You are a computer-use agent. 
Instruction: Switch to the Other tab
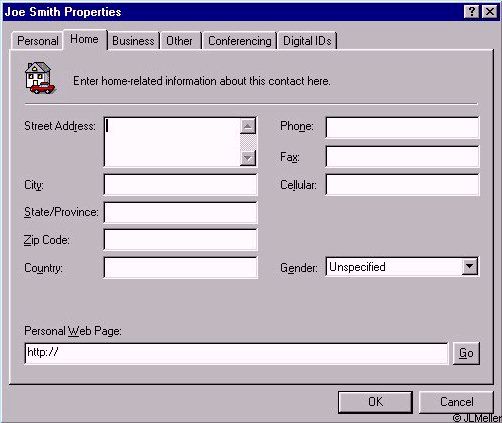click(x=180, y=41)
